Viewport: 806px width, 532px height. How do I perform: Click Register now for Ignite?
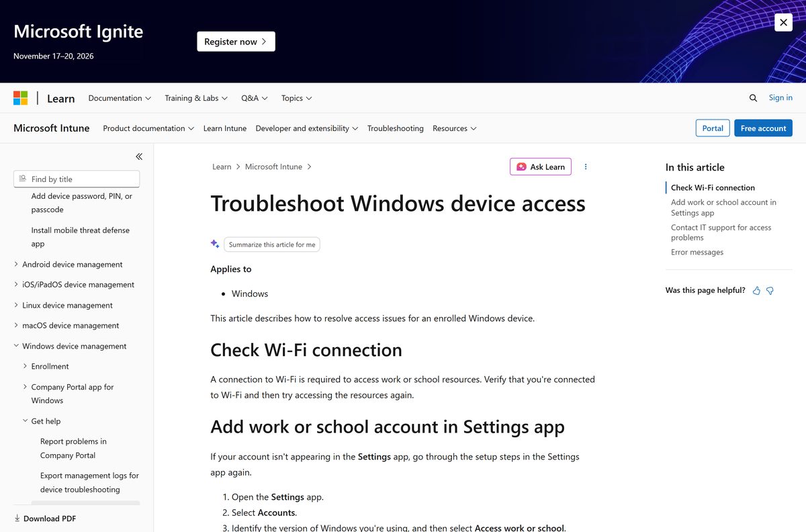point(236,42)
